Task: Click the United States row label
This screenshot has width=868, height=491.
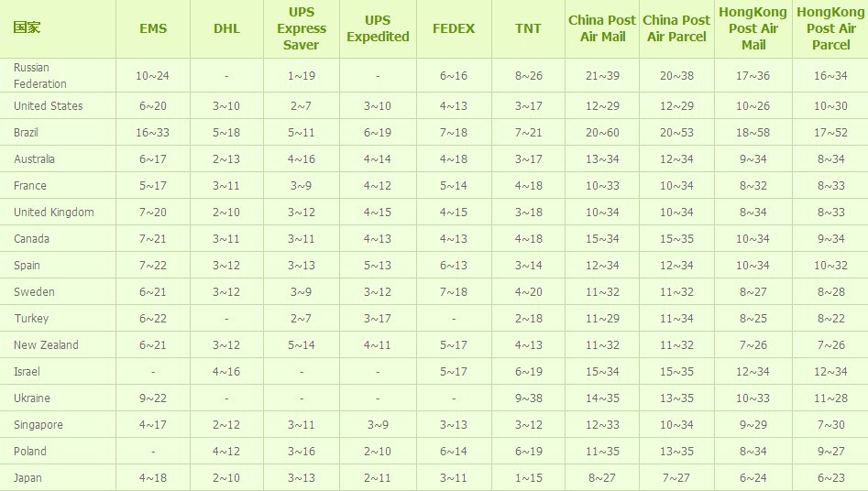Action: pyautogui.click(x=48, y=106)
